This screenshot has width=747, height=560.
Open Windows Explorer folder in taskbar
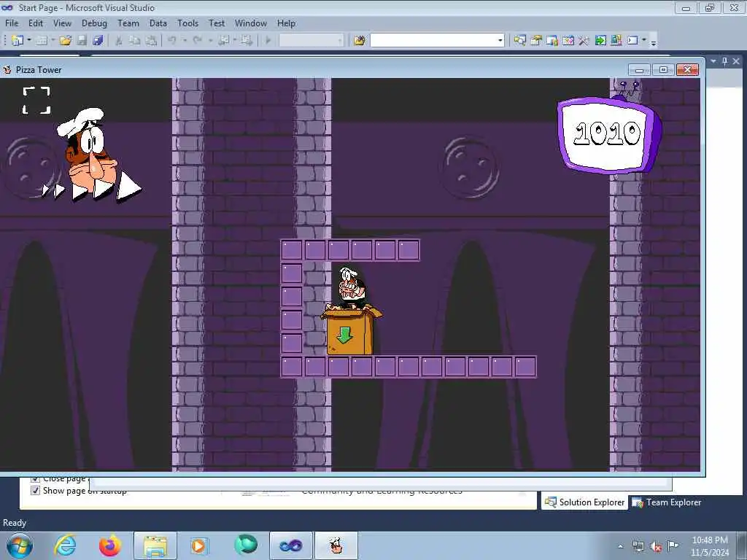[155, 545]
